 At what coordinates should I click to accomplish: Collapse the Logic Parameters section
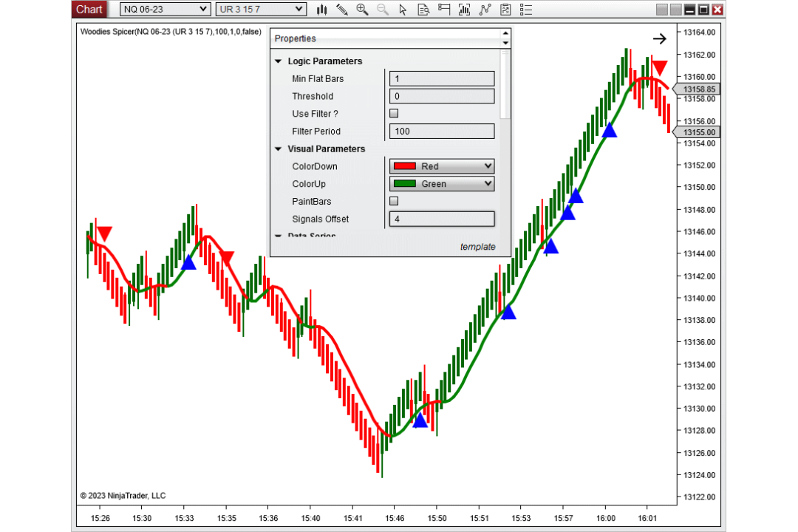click(279, 61)
